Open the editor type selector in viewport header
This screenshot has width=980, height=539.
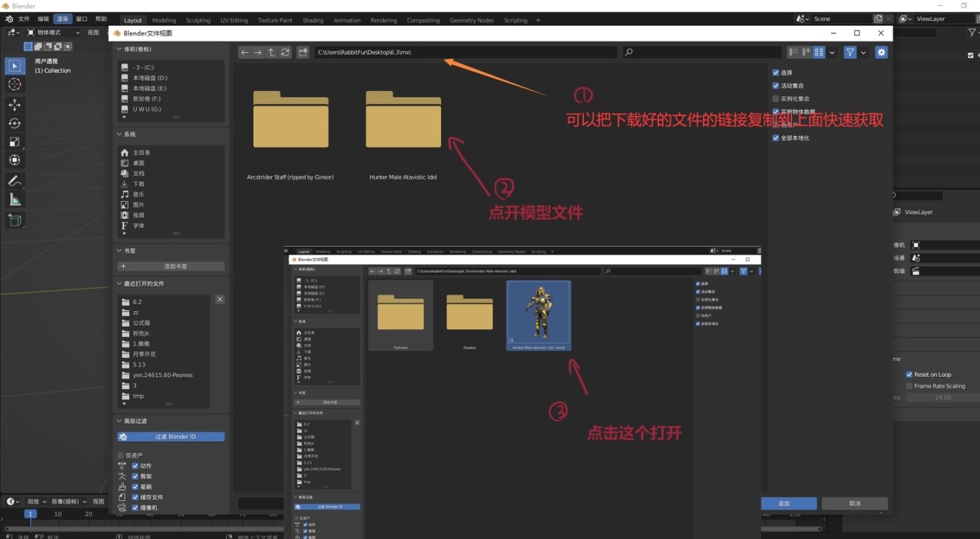click(x=13, y=33)
